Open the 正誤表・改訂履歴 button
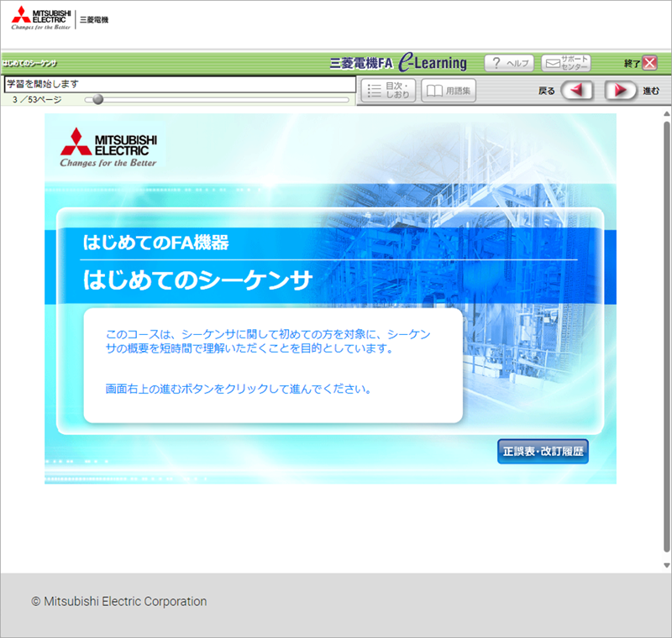672x638 pixels. [543, 452]
